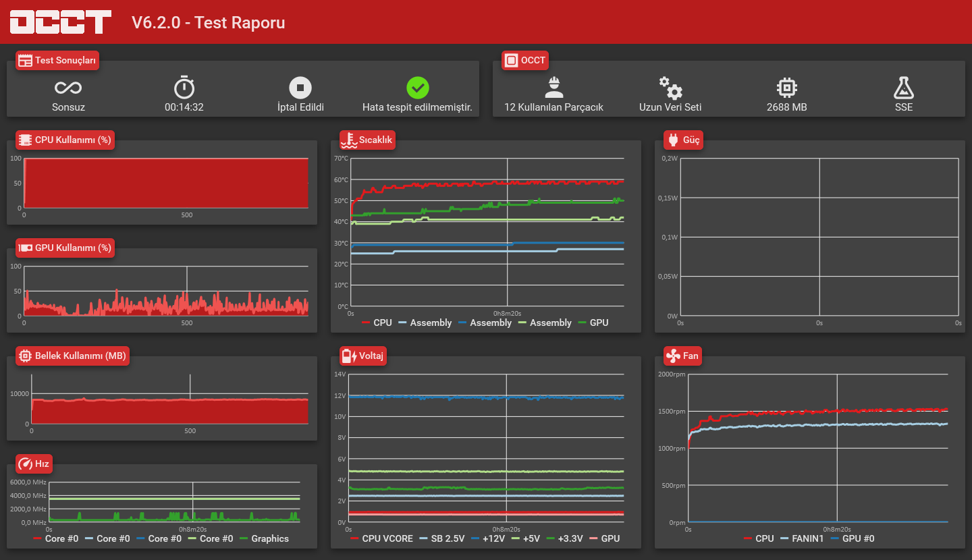This screenshot has width=972, height=560.
Task: Click the Test Sonuçları table icon
Action: click(25, 61)
